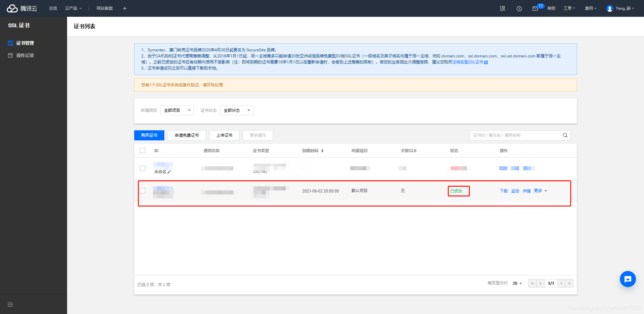The height and width of the screenshot is (314, 644).
Task: Toggle the select-all checkbox in table header
Action: coord(143,150)
